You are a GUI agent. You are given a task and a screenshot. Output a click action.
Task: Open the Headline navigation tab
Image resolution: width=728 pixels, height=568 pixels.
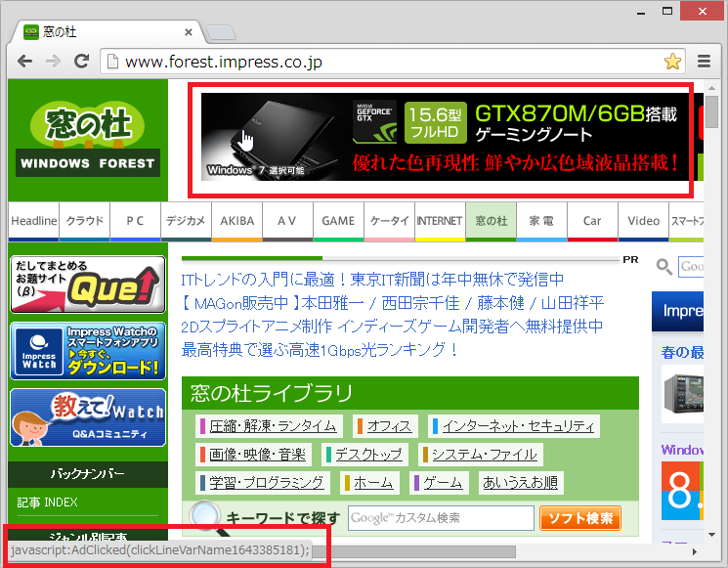33,221
